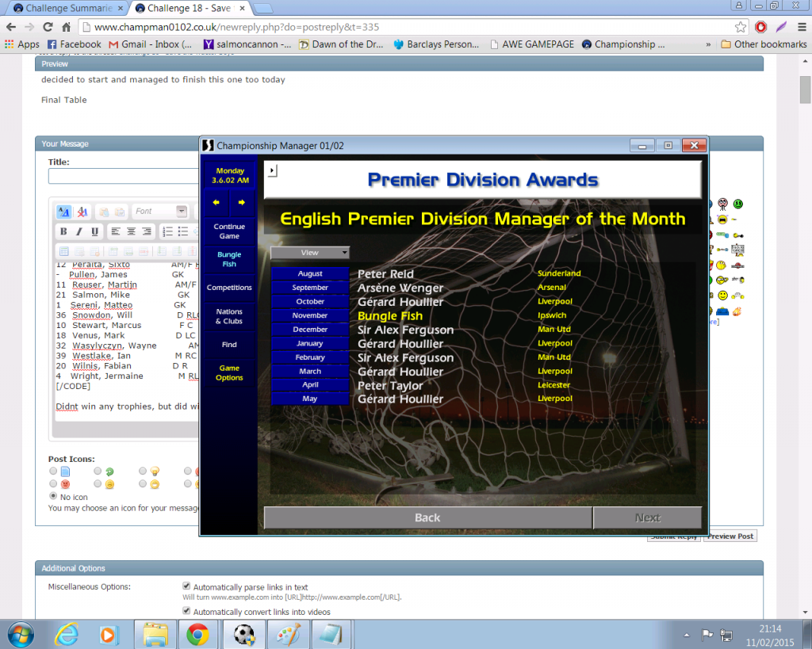Reload the page in Chrome
The height and width of the screenshot is (649, 812).
coord(48,27)
